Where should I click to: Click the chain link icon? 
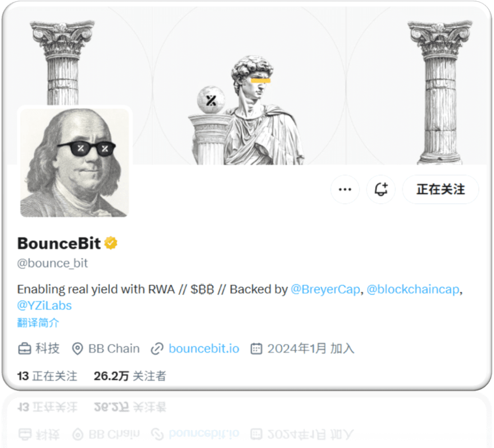157,349
